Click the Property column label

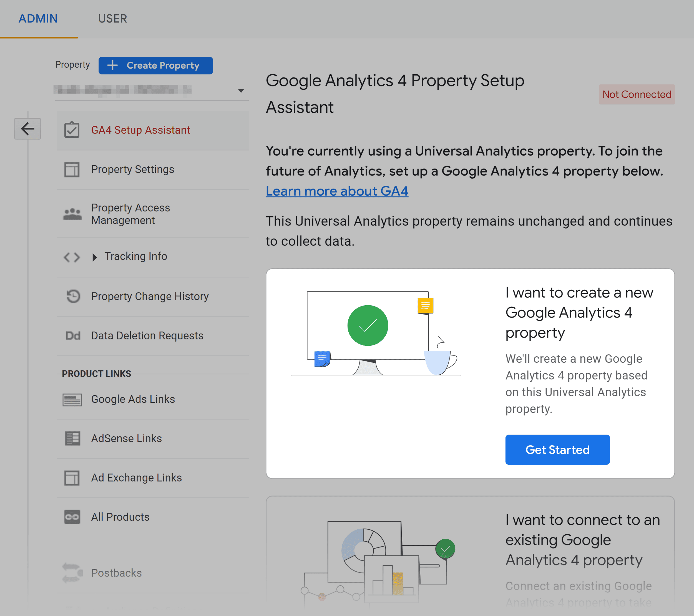[72, 64]
